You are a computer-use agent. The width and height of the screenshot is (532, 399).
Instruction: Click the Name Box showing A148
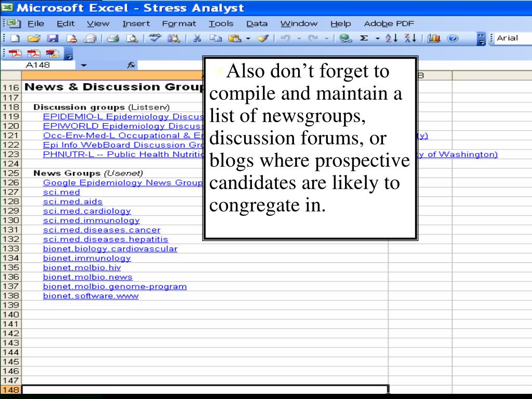click(x=38, y=65)
